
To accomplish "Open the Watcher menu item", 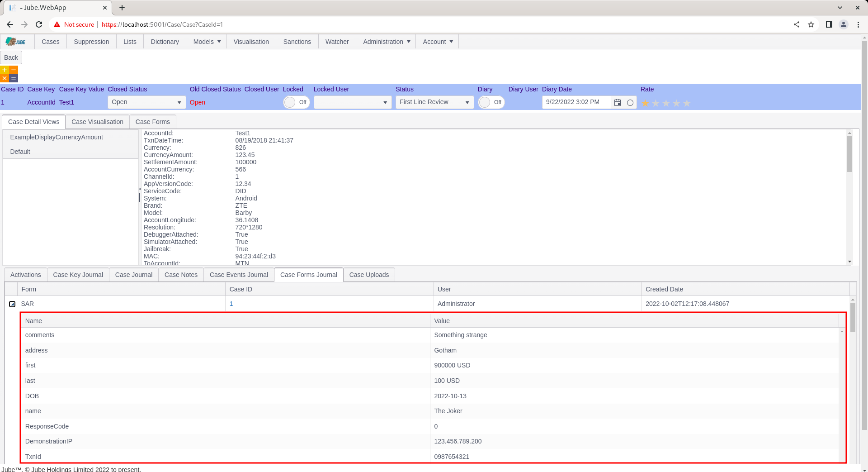I will [337, 42].
